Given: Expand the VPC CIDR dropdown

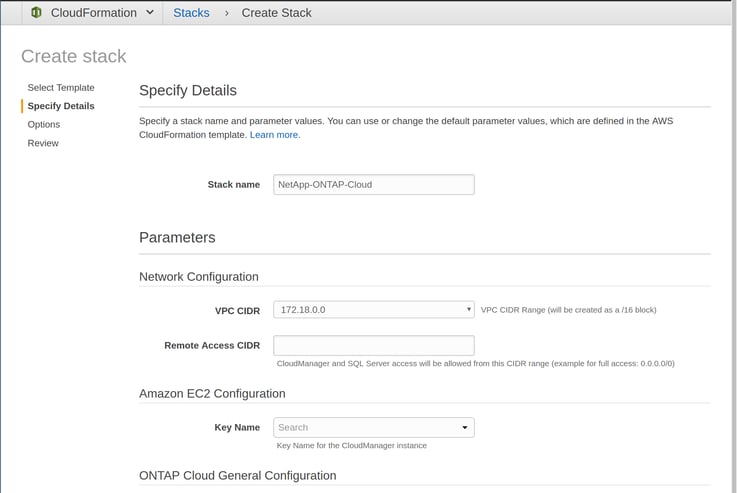Looking at the screenshot, I should 374,310.
